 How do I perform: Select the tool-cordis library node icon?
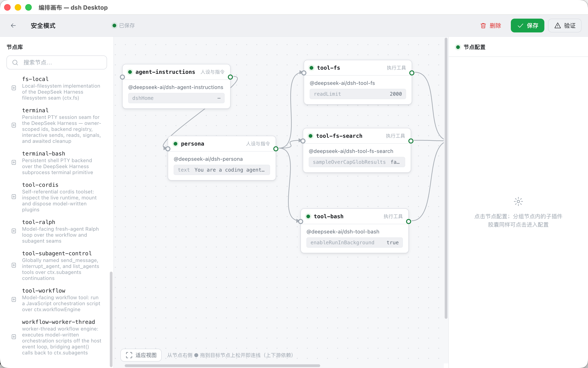(14, 197)
